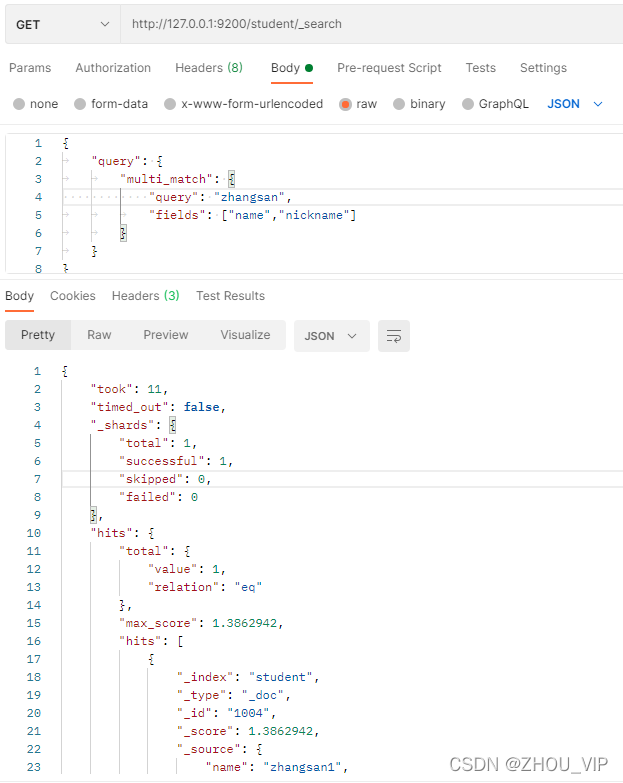Click line number 10 in response viewer

click(x=34, y=533)
